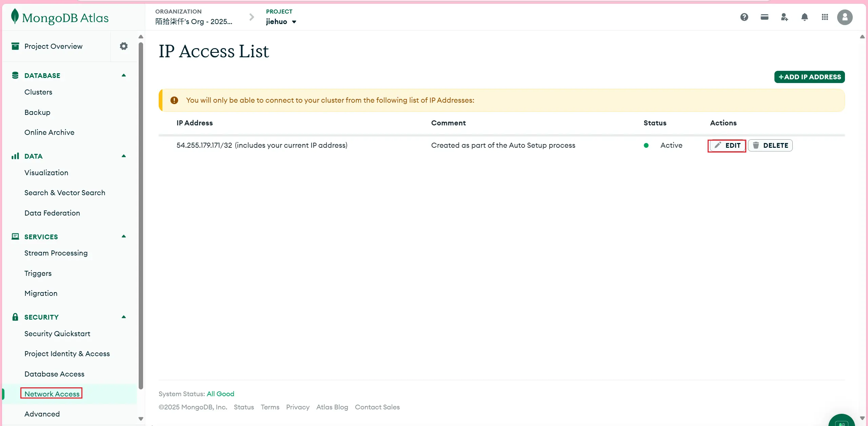Delete the 54.255.179.171/32 entry

(770, 145)
